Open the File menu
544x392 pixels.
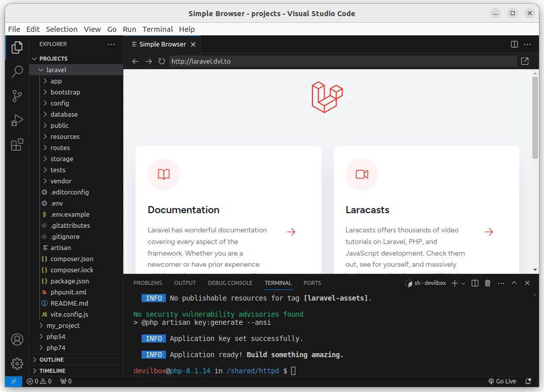pyautogui.click(x=14, y=29)
